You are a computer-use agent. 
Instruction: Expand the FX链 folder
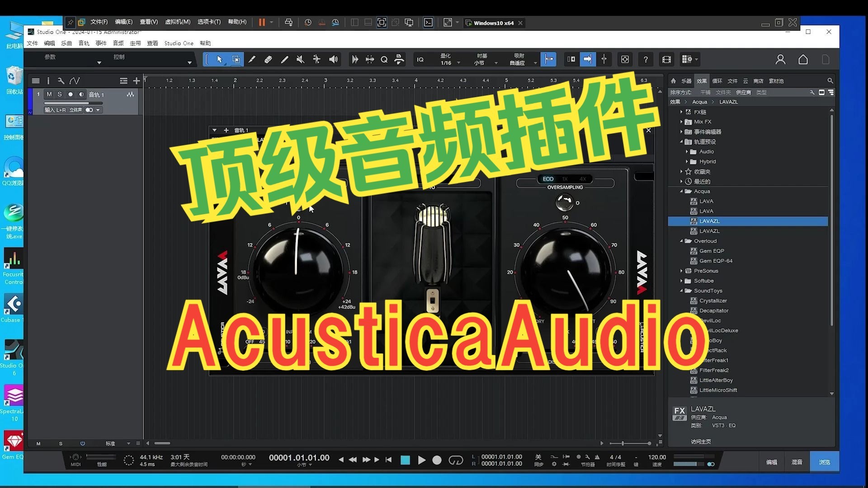pyautogui.click(x=681, y=112)
